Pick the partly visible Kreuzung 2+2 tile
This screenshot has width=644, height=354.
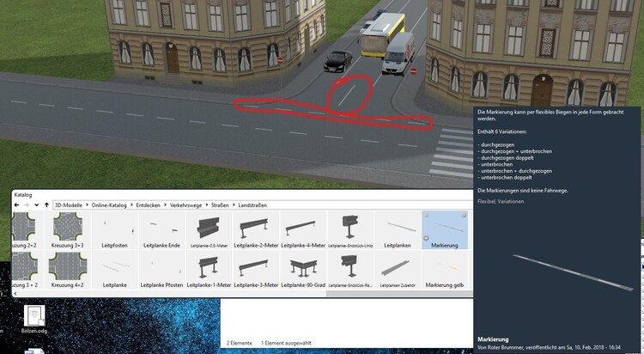(27, 229)
